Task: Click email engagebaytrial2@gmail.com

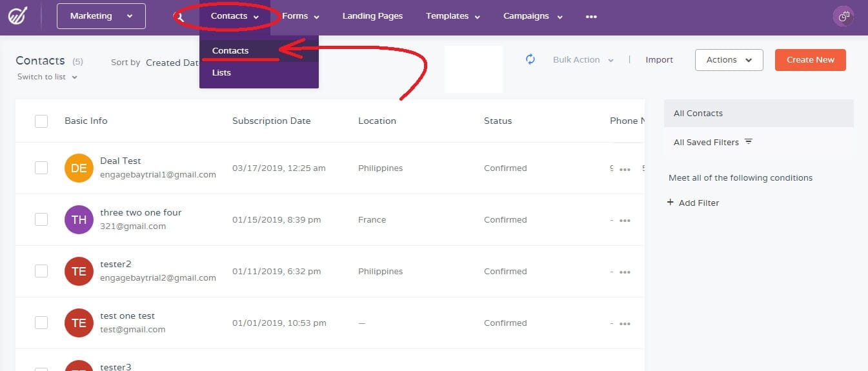Action: (x=158, y=278)
